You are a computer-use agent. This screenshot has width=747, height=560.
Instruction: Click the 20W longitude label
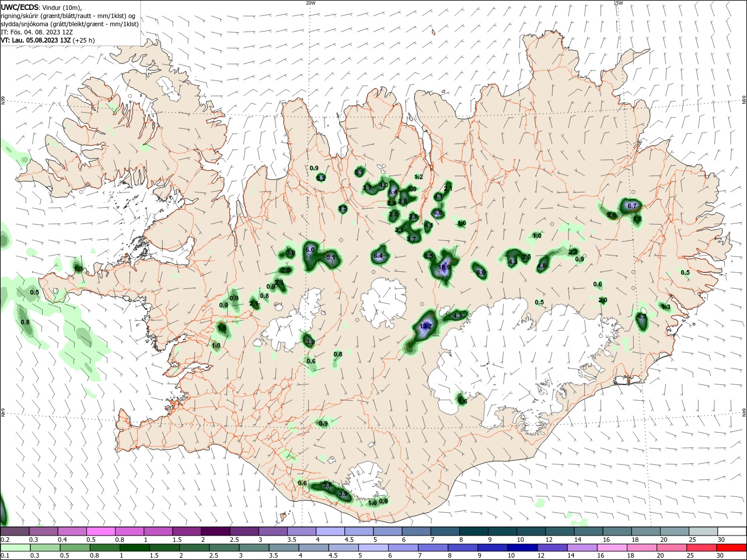coord(310,3)
